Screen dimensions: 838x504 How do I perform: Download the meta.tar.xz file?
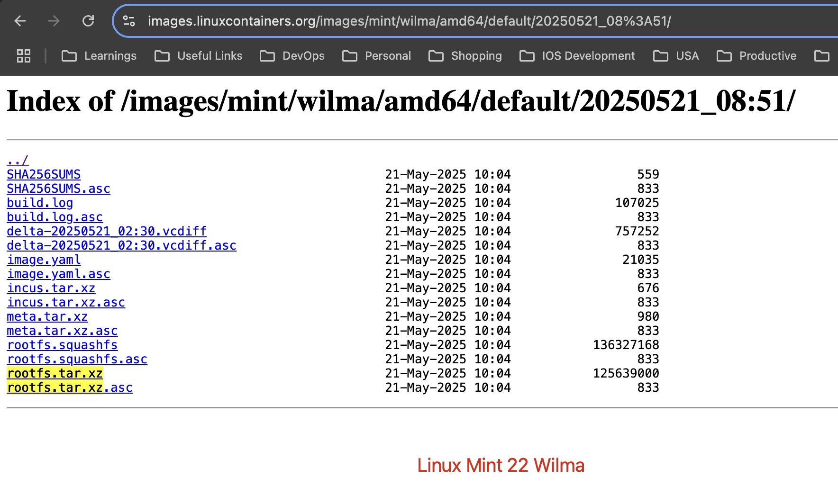[x=47, y=316]
